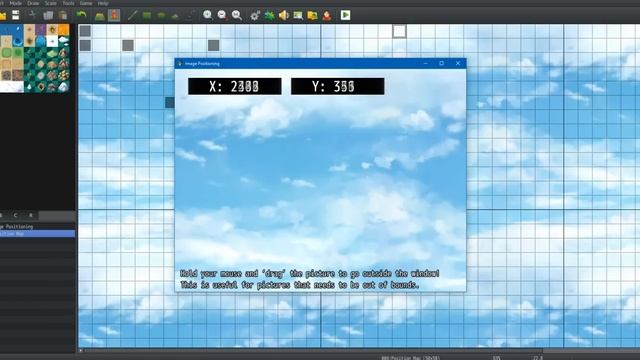Select the Pencil drawing tool
Screen dimensions: 640x360
pyautogui.click(x=132, y=16)
